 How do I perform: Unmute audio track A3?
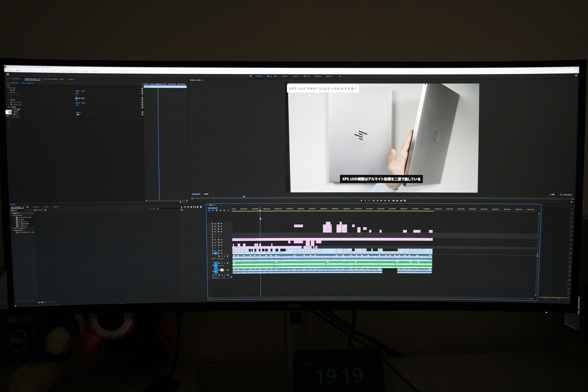222,270
